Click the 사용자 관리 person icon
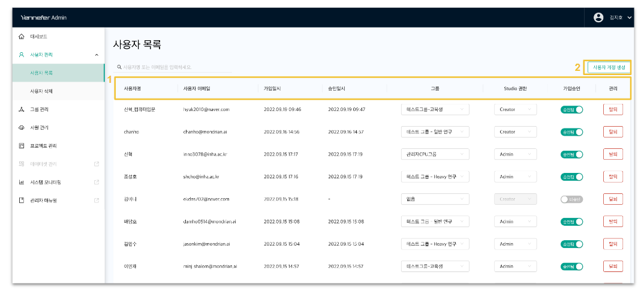The image size is (644, 296). point(22,55)
